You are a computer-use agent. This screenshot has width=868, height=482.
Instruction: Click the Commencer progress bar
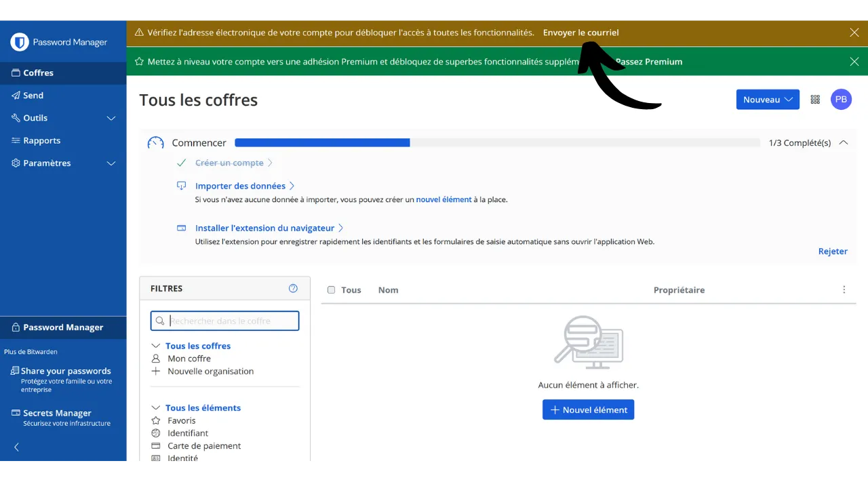497,142
